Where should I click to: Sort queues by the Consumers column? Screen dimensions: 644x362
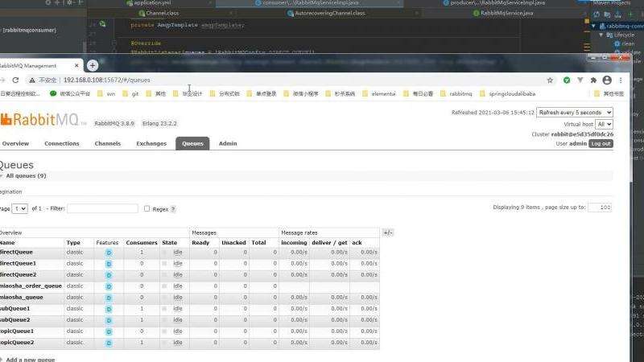click(142, 243)
